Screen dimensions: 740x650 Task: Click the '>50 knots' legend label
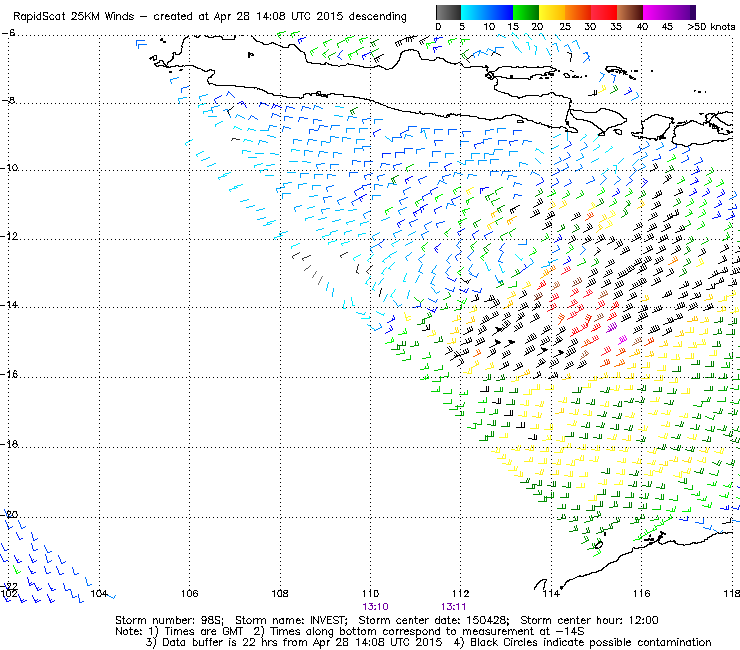point(711,27)
